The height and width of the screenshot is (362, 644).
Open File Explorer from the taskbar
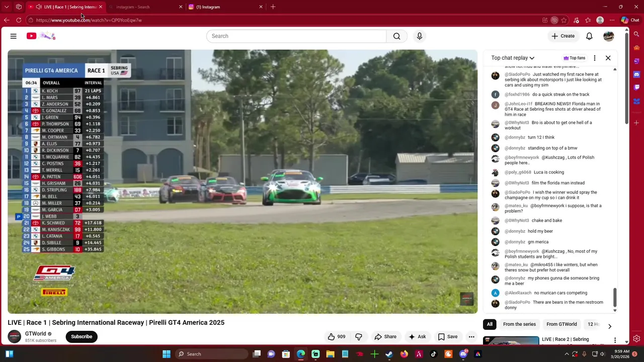click(x=330, y=354)
